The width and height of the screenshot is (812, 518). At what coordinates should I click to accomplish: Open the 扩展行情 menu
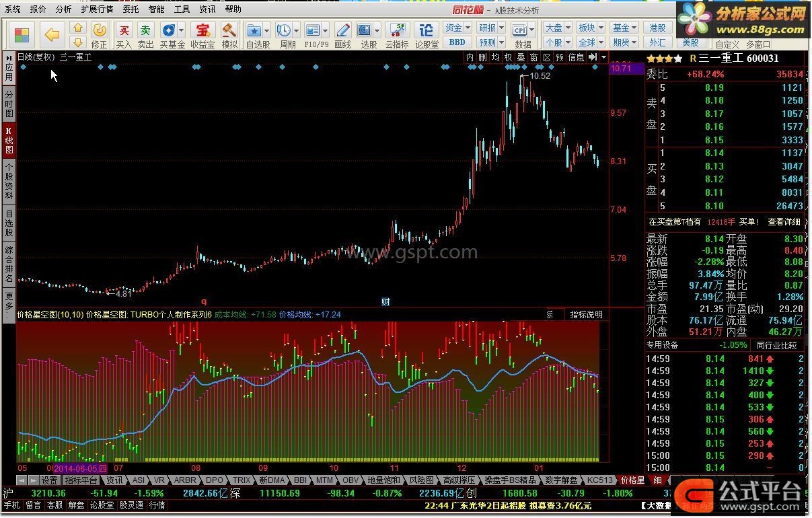point(97,9)
